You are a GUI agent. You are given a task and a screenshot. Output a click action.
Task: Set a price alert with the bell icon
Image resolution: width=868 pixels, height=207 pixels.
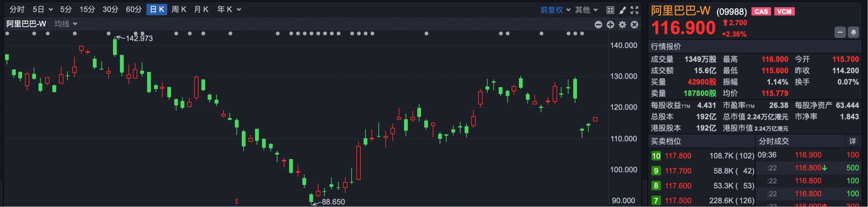[x=854, y=33]
